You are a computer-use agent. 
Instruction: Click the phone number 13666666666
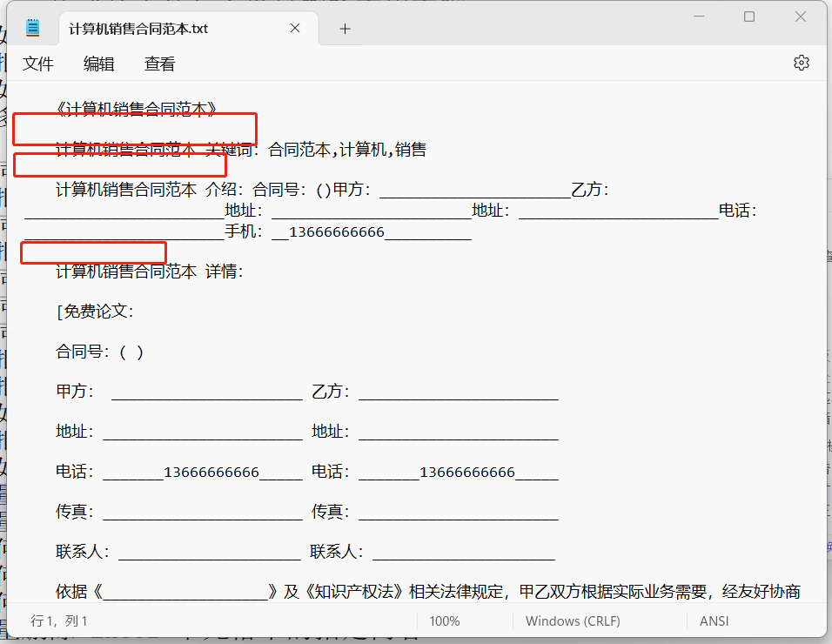(347, 232)
